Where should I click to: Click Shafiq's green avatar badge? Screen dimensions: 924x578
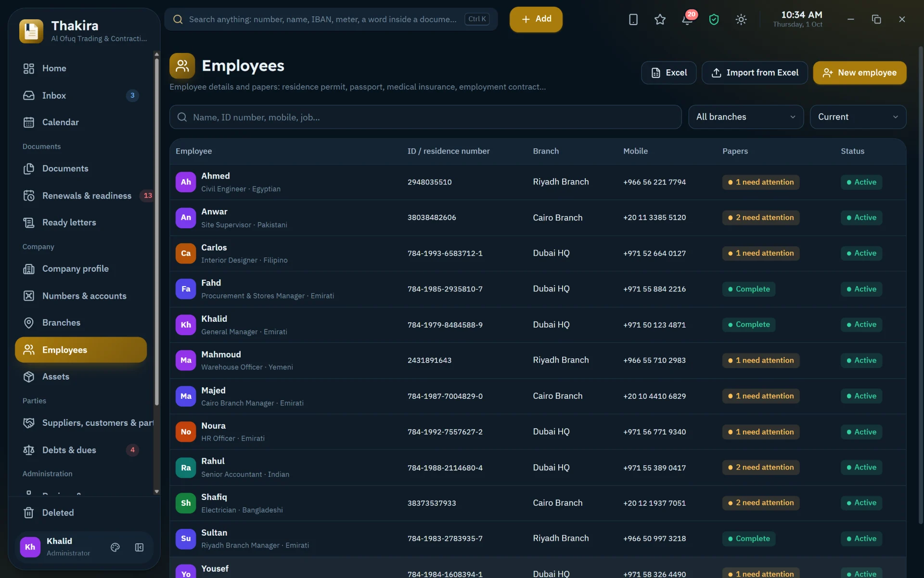tap(186, 503)
